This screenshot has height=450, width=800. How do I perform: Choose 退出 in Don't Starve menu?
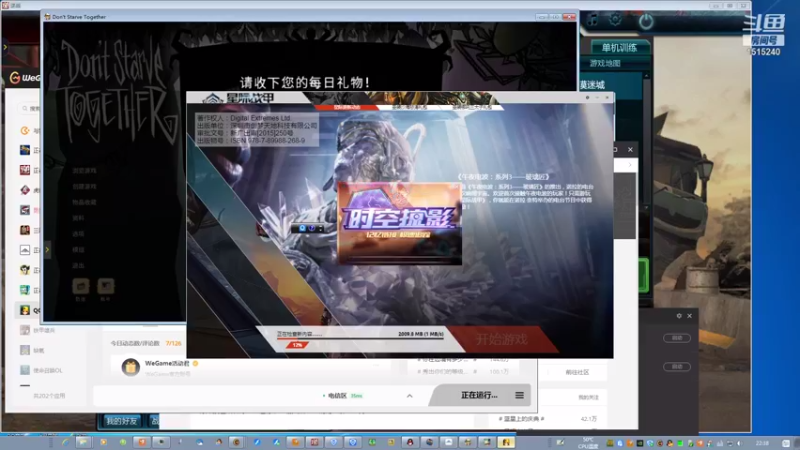click(78, 265)
